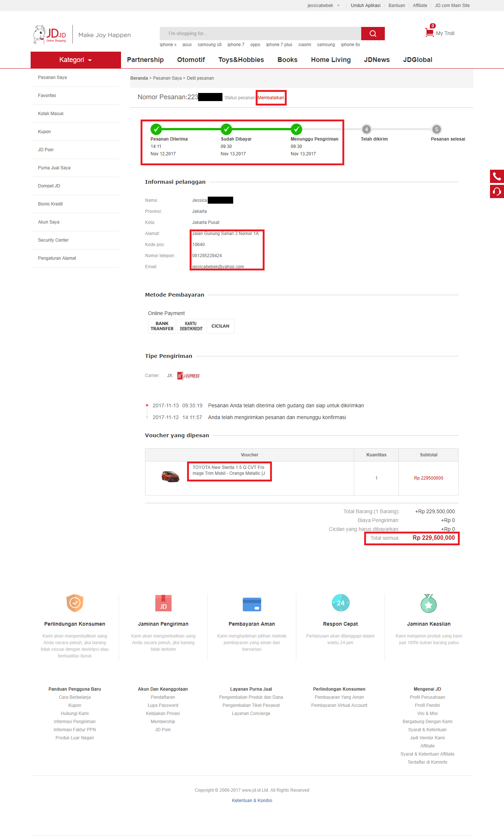Viewport: 504px width, 836px height.
Task: Open Akun Saya in the sidebar
Action: [x=49, y=222]
